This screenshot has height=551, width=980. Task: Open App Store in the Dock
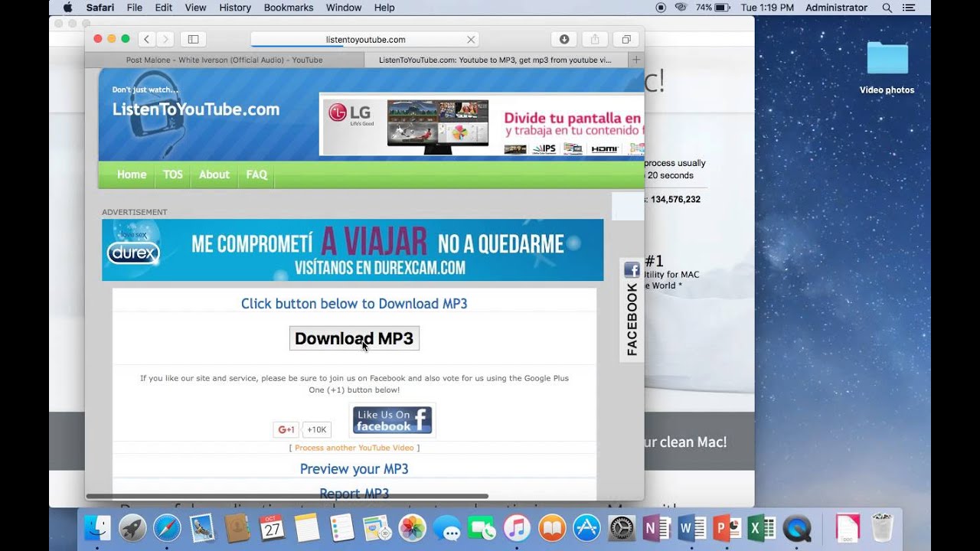(587, 528)
